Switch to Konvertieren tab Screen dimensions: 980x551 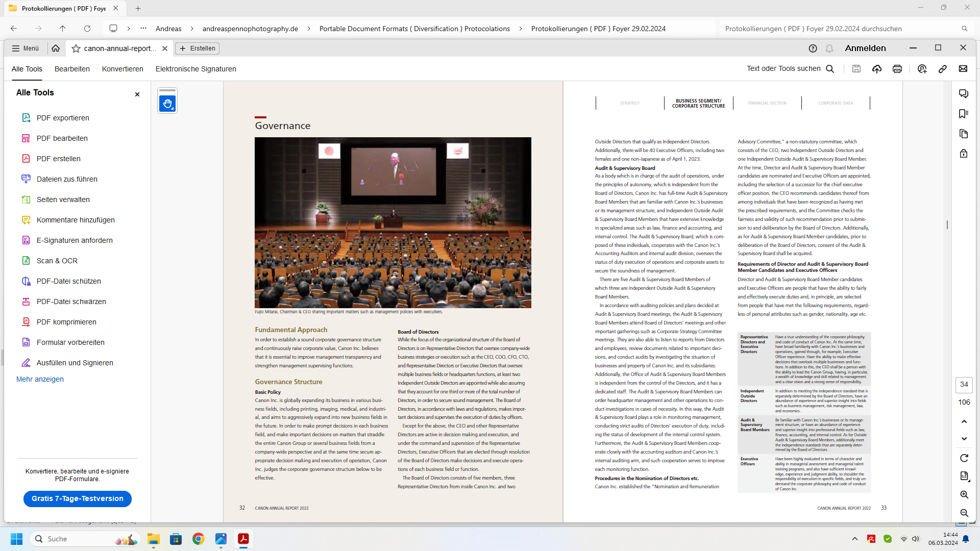point(122,69)
